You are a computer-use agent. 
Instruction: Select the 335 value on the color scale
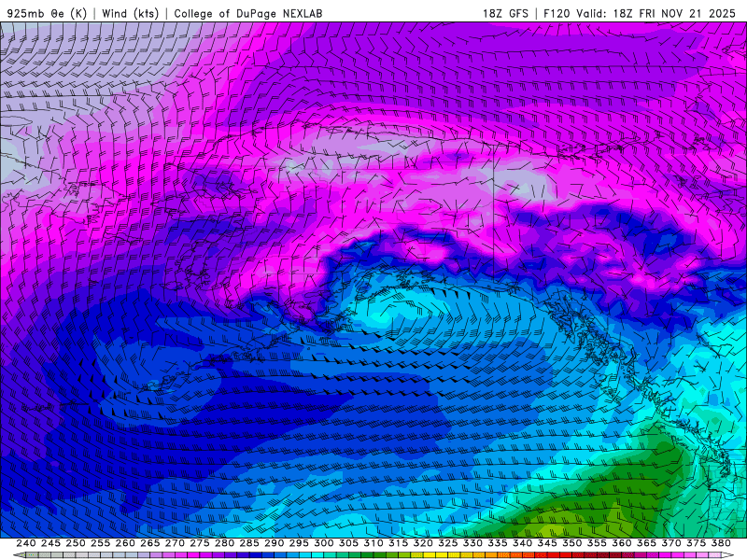[x=498, y=543]
